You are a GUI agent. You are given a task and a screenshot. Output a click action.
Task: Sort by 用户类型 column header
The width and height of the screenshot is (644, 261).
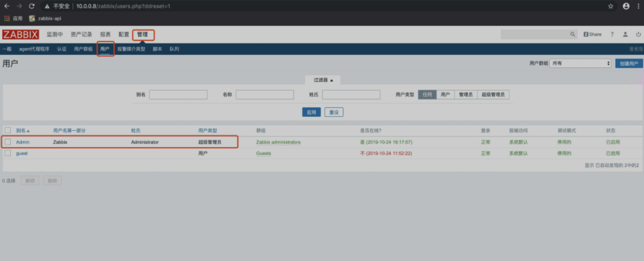(x=208, y=130)
